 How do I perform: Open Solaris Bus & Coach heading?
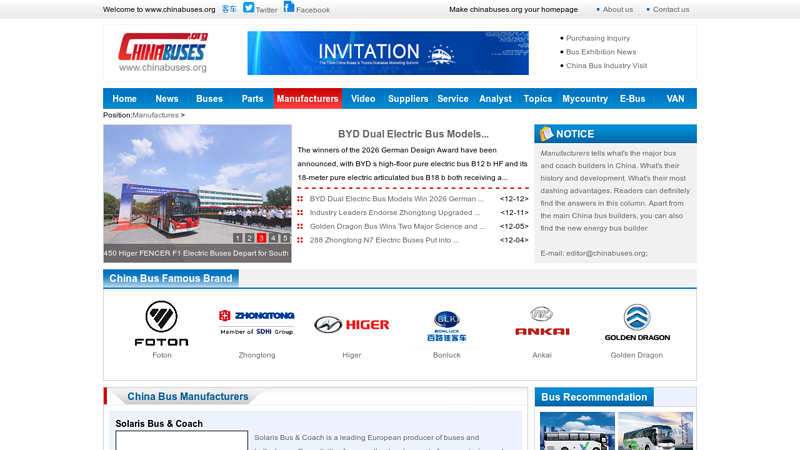pyautogui.click(x=159, y=423)
